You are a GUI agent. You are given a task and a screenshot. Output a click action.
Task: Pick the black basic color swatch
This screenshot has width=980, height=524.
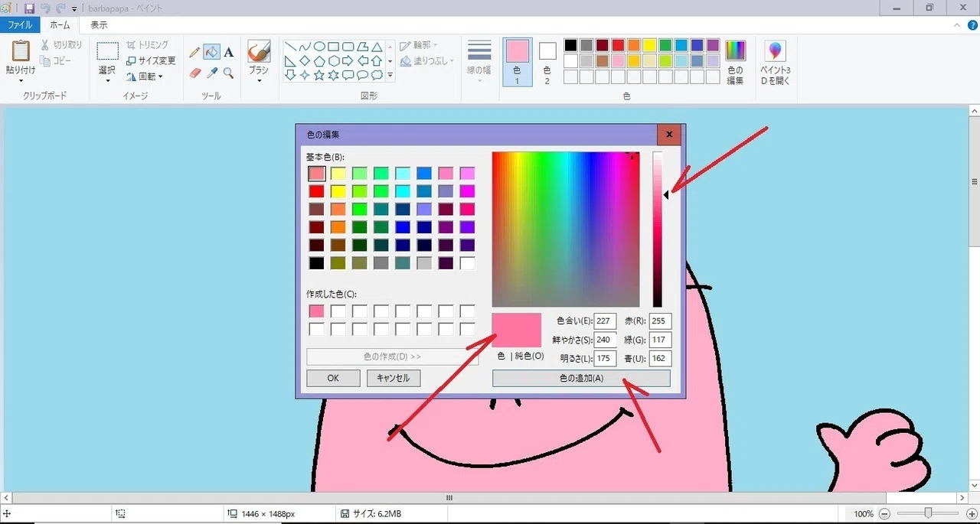317,262
